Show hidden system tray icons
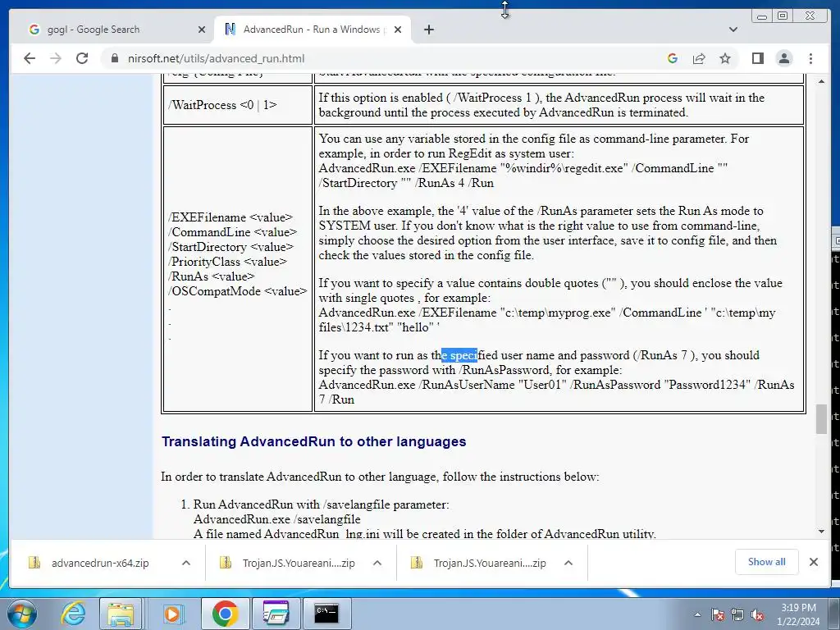 point(697,614)
